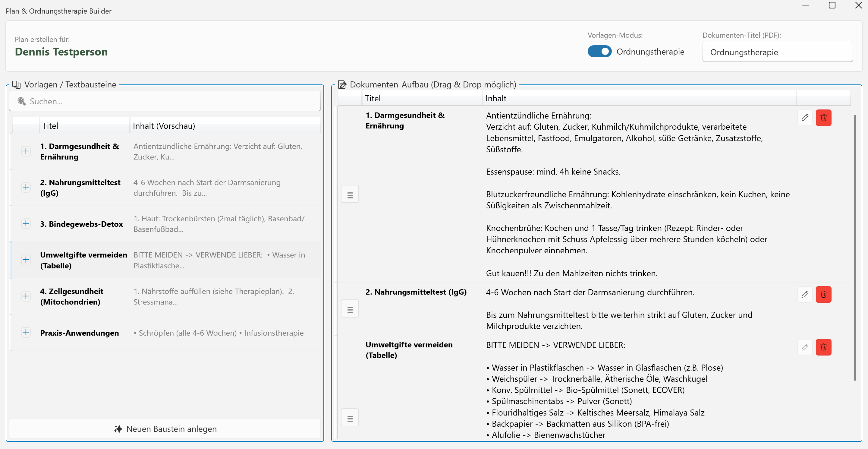Delete Umweltgifte vermeiden section from document

click(823, 347)
